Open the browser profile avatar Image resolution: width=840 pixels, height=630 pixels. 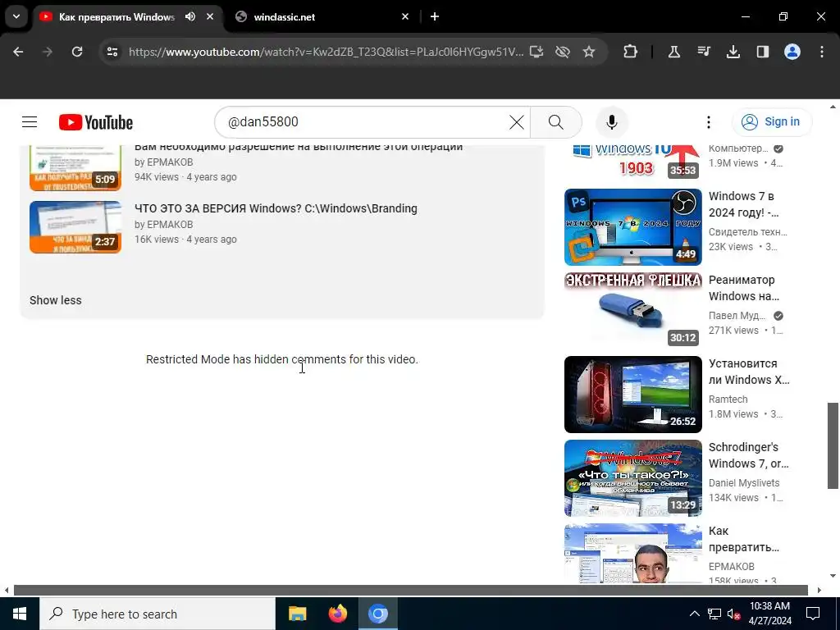point(792,52)
